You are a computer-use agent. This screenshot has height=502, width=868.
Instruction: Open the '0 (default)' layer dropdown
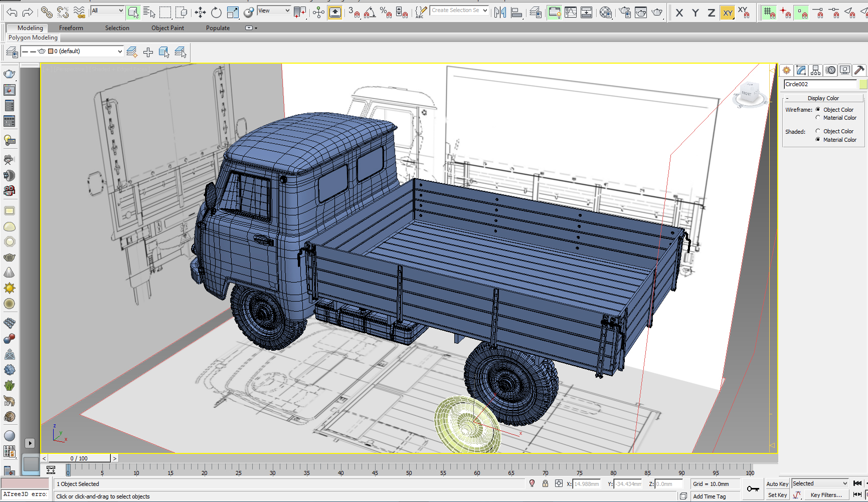pos(72,51)
